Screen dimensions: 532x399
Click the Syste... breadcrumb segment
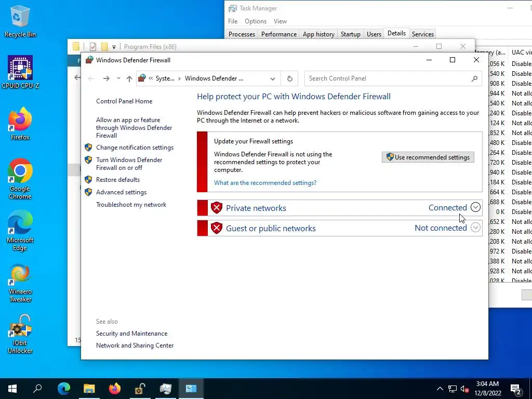(x=165, y=78)
